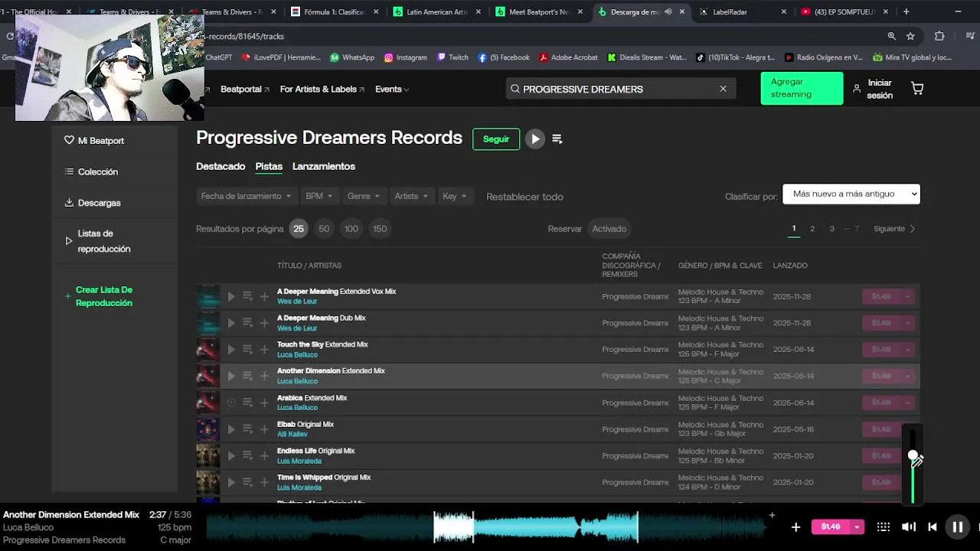Image resolution: width=980 pixels, height=551 pixels.
Task: Go to next page with Siguiente
Action: click(x=894, y=229)
